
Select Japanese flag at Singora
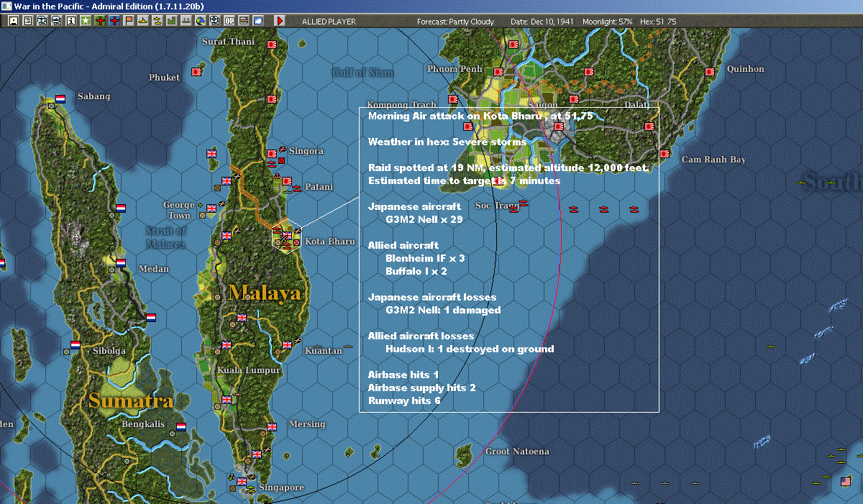[272, 153]
